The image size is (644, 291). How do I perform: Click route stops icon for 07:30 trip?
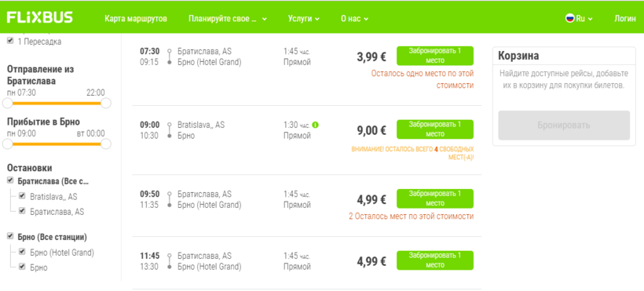(x=169, y=56)
